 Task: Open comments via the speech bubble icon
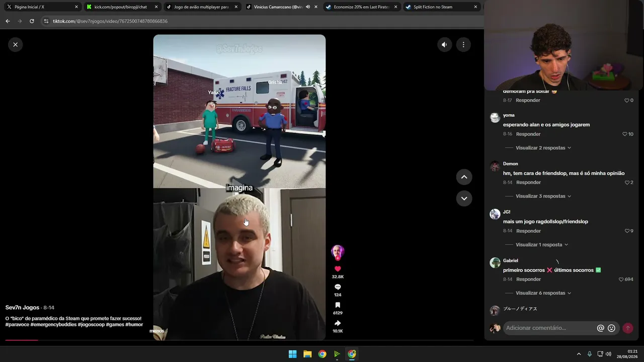coord(338,287)
